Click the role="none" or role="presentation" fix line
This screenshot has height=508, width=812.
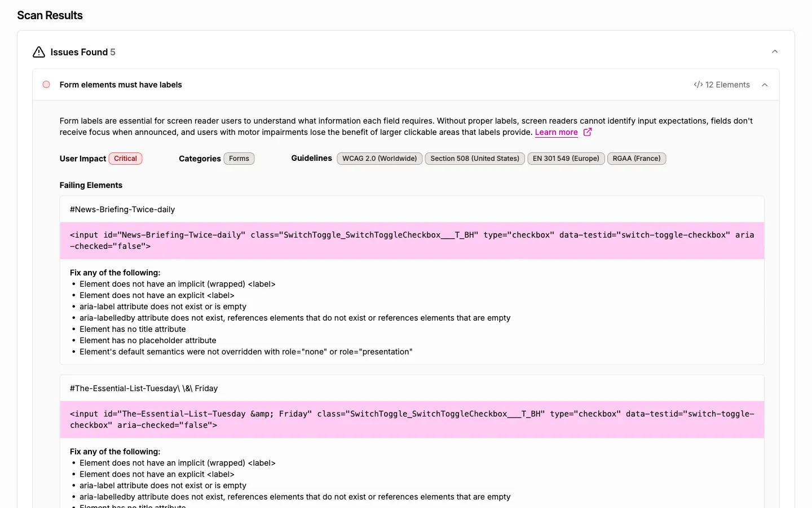point(246,352)
